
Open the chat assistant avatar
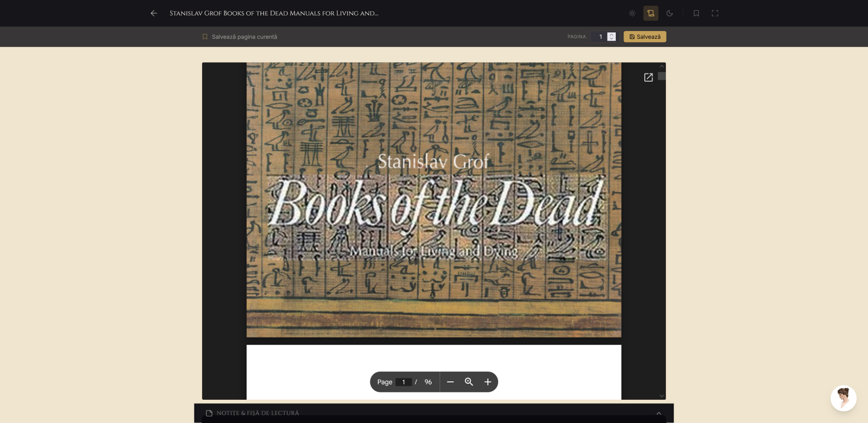point(844,399)
